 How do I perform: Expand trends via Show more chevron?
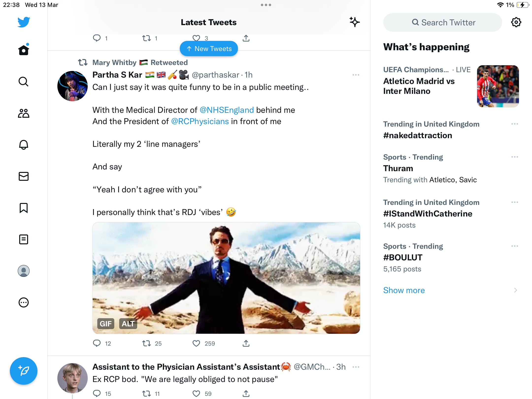pos(515,290)
